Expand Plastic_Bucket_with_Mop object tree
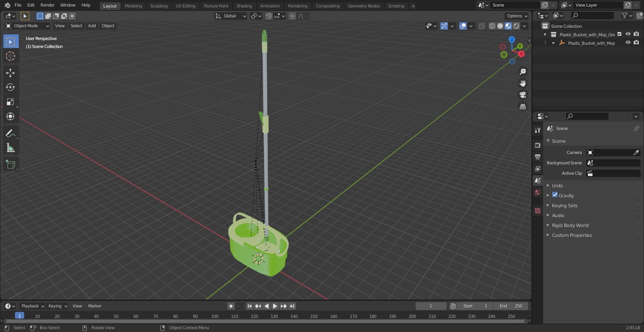Viewport: 644px width, 332px height. (x=553, y=43)
